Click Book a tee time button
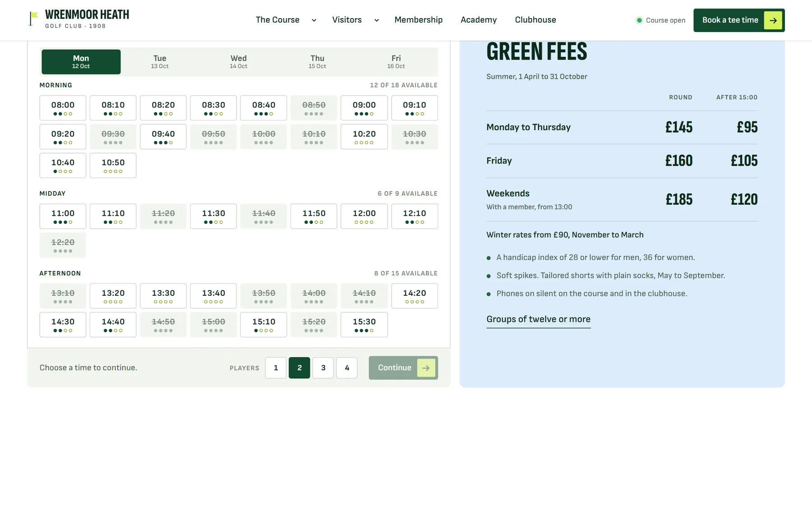The height and width of the screenshot is (508, 812). [739, 20]
